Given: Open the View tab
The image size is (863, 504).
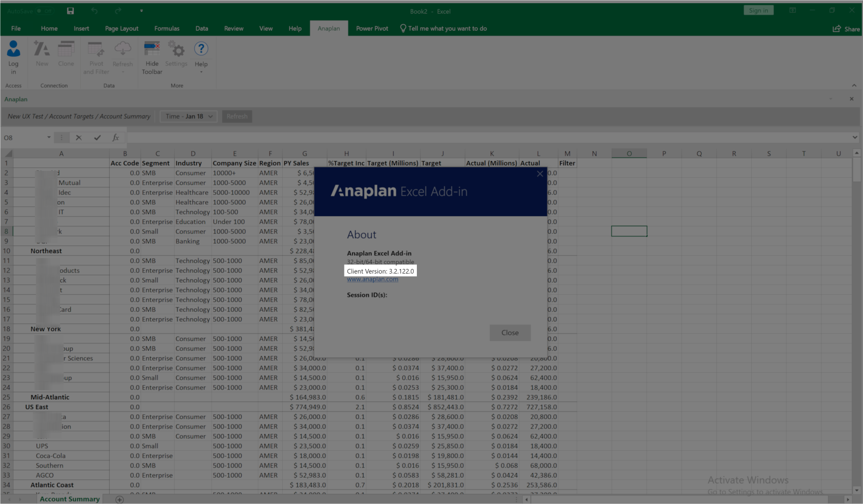Looking at the screenshot, I should (266, 29).
